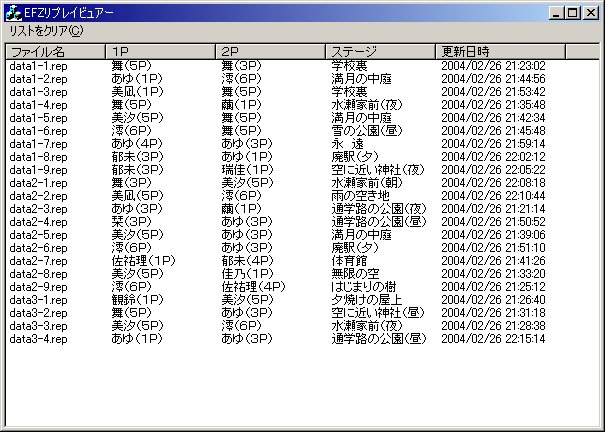This screenshot has height=432, width=605.
Task: Minimize the EFZリプレイビュアー window
Action: pyautogui.click(x=556, y=13)
